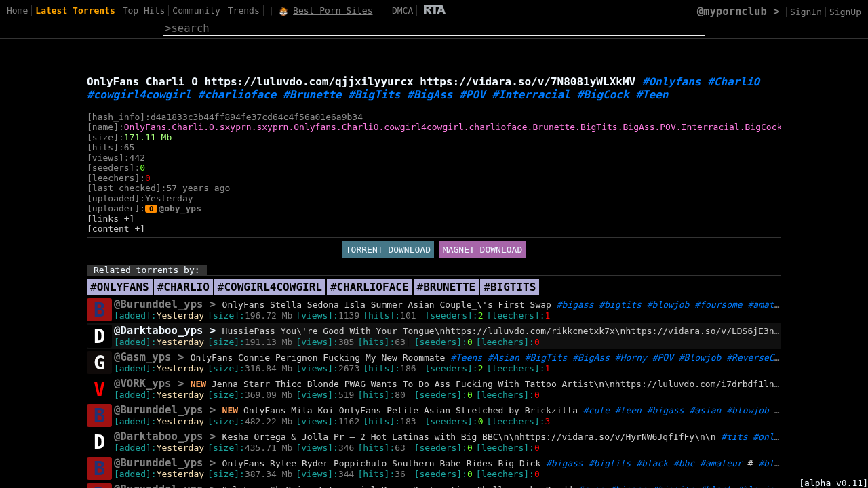The width and height of the screenshot is (868, 488).
Task: Select the last checked value 57 years ago
Action: click(198, 188)
